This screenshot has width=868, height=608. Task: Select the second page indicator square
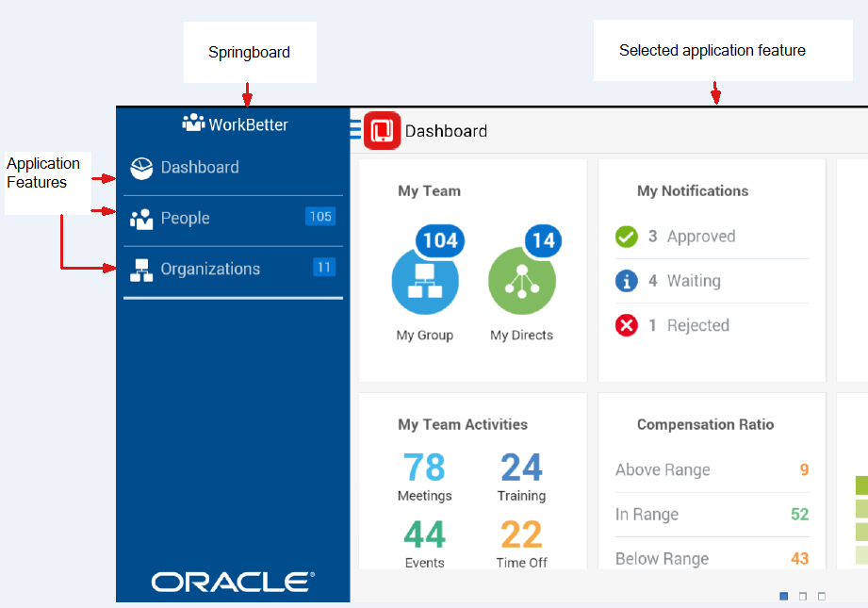(803, 597)
